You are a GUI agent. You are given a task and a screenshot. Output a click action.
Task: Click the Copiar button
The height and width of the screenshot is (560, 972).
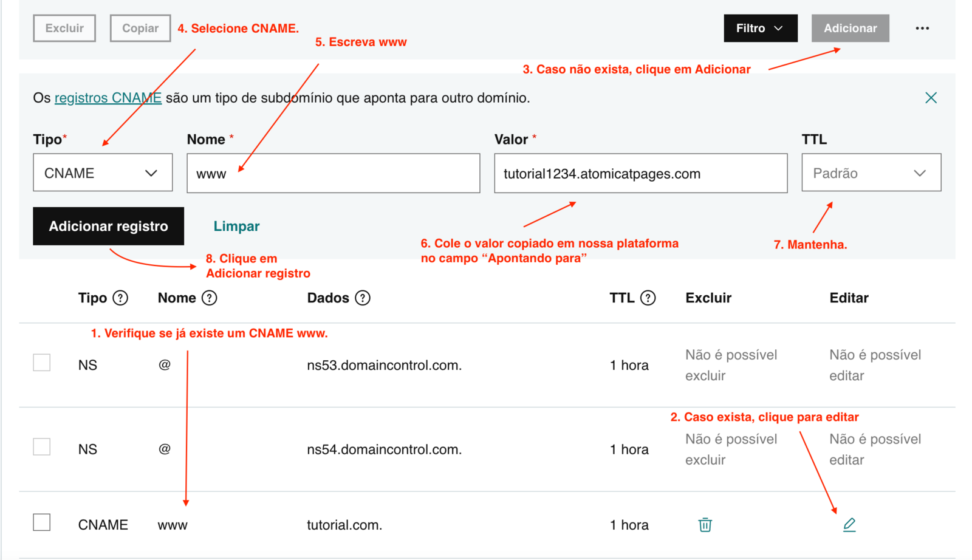tap(140, 29)
